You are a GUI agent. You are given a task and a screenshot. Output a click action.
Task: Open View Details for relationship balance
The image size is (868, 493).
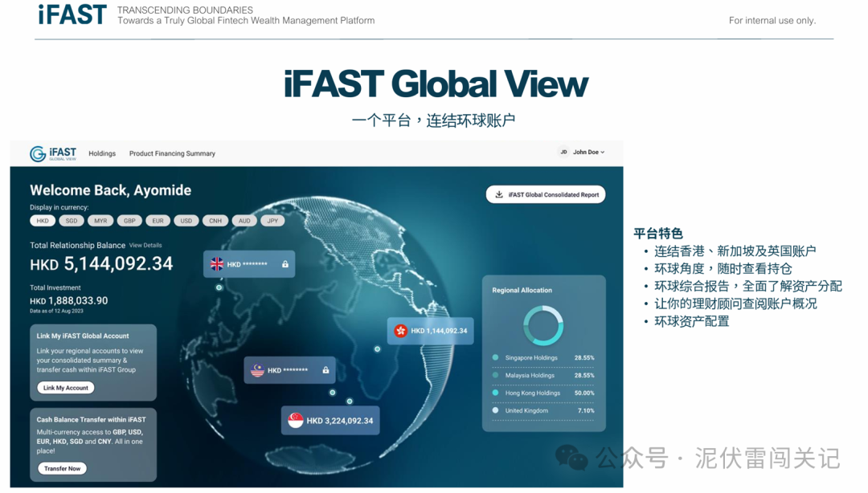[145, 245]
